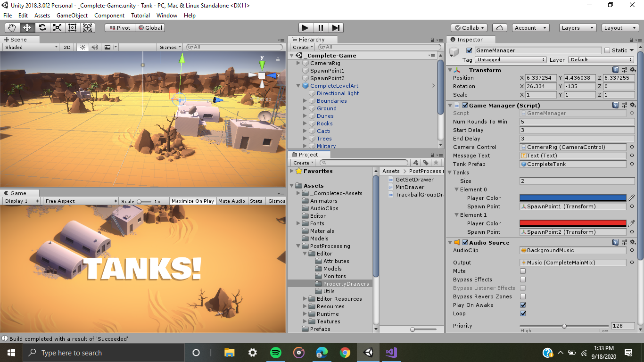Click the Collab button
The width and height of the screenshot is (644, 362).
tap(469, 28)
